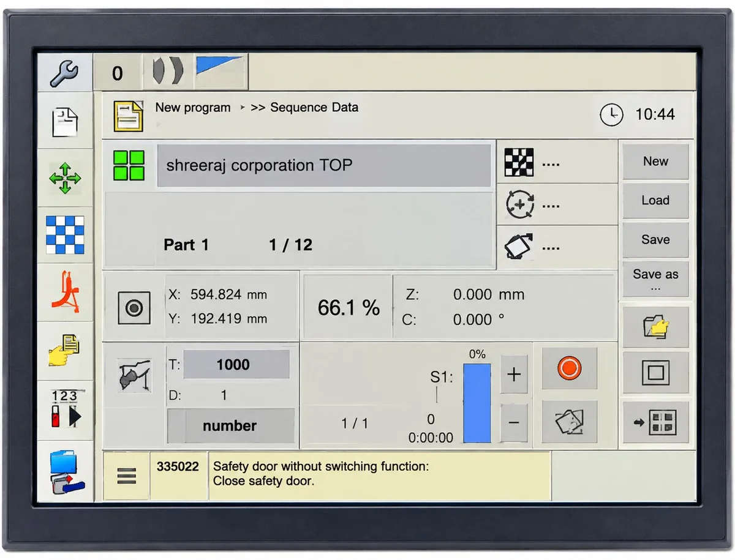Click the tilted sheet rotation icon
Image resolution: width=735 pixels, height=560 pixels.
(518, 247)
